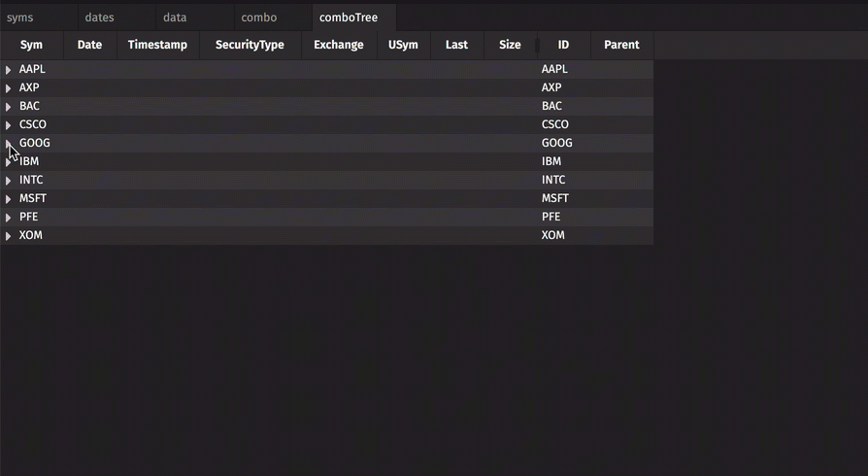Click the Parent column header

[x=621, y=45]
